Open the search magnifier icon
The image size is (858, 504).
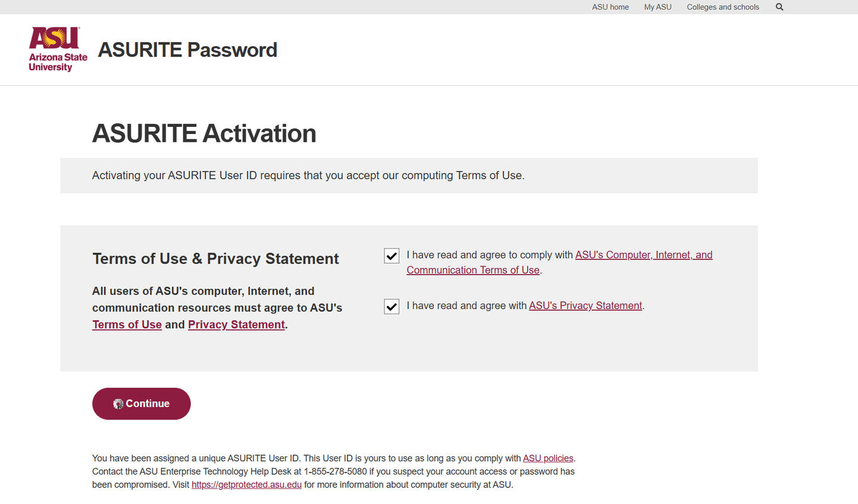779,7
